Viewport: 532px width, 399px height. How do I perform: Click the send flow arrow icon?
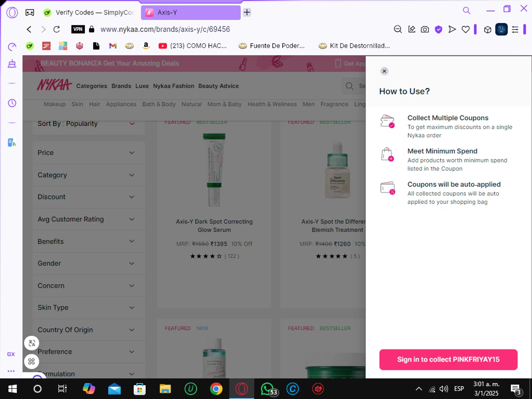(x=452, y=29)
